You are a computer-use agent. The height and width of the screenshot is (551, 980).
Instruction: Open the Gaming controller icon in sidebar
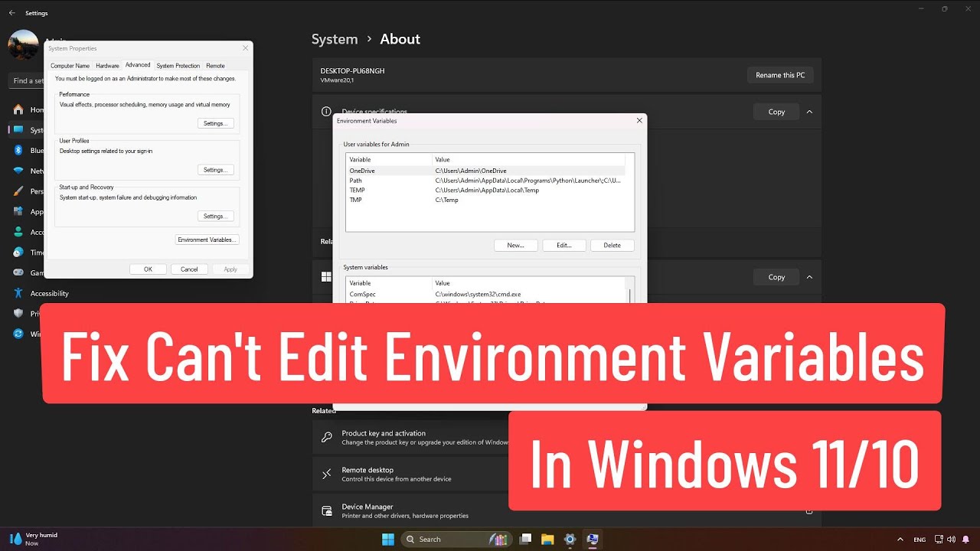18,272
